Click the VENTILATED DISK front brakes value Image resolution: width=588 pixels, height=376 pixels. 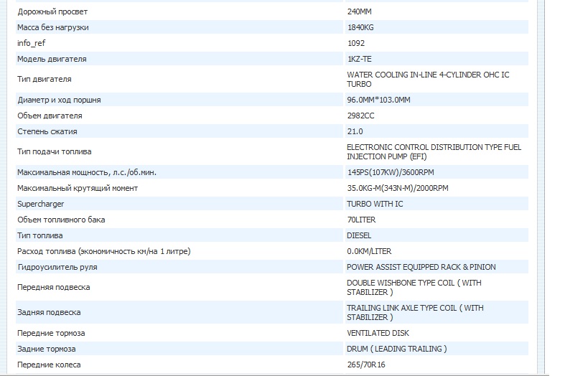point(378,333)
